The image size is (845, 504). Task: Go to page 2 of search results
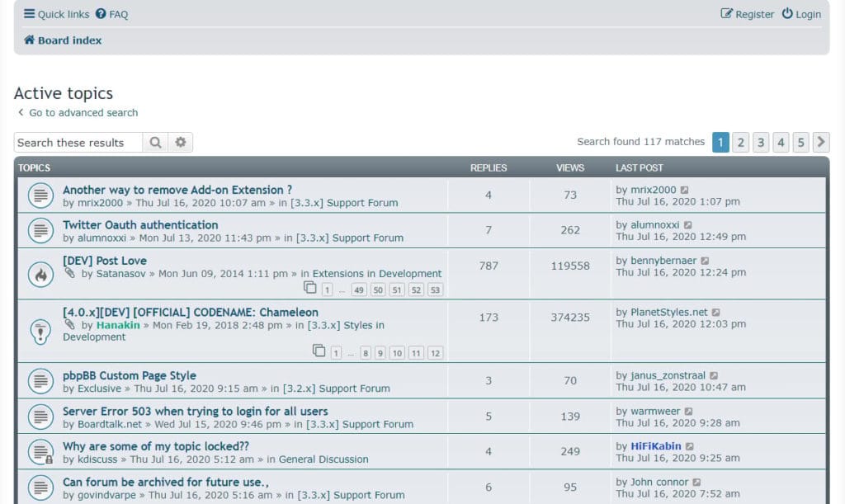coord(740,142)
